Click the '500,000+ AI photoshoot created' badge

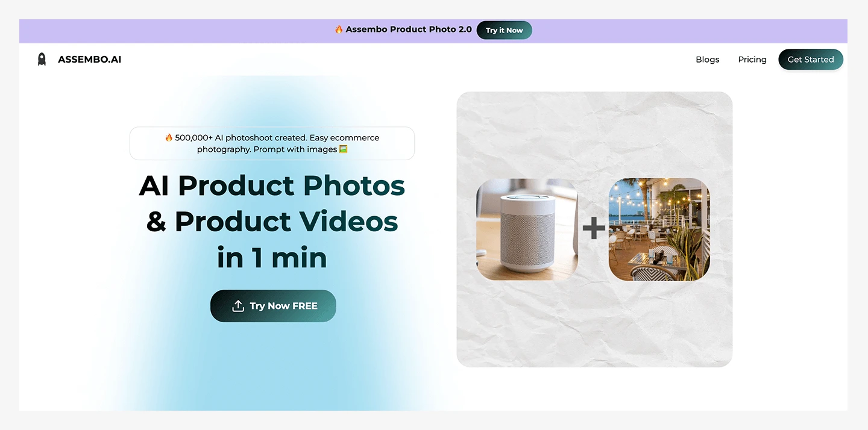tap(272, 143)
